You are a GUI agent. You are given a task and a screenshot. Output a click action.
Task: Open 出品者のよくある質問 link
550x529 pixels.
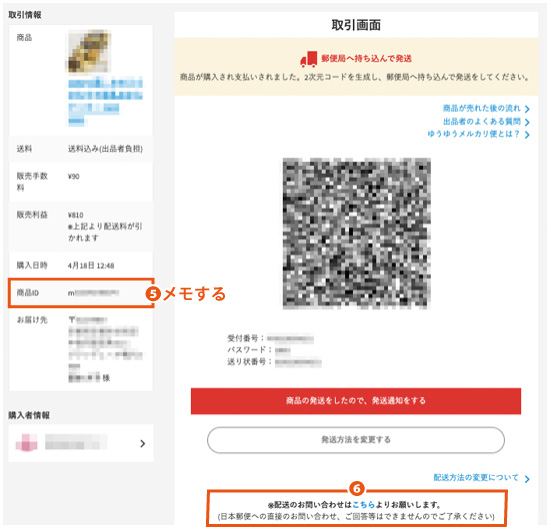click(x=482, y=121)
